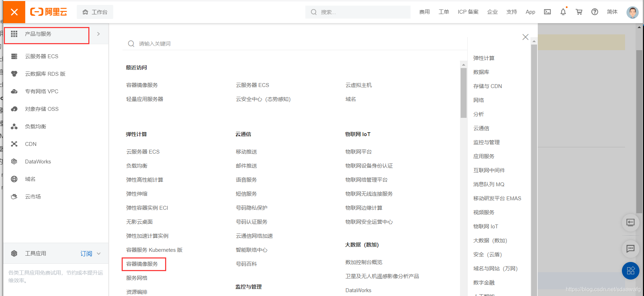Screen dimensions: 644x296
Task: Click the 负载均衡 sidebar icon
Action: tap(14, 126)
